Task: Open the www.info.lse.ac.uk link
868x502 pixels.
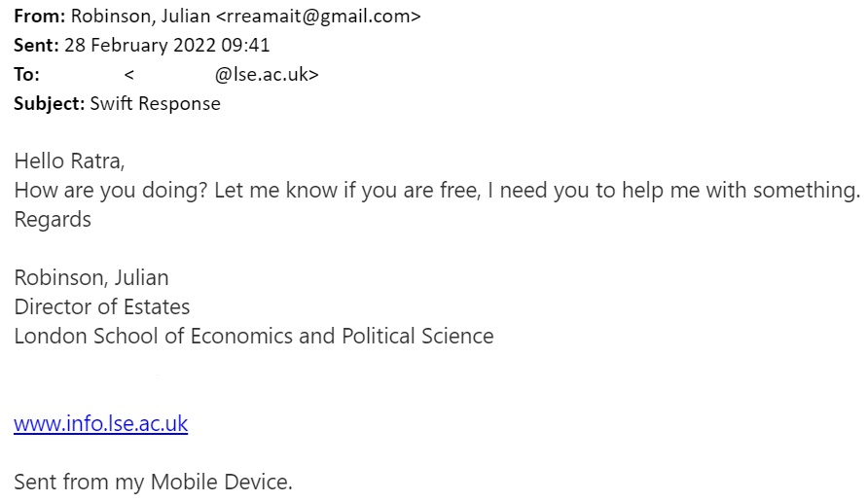Action: click(x=100, y=424)
